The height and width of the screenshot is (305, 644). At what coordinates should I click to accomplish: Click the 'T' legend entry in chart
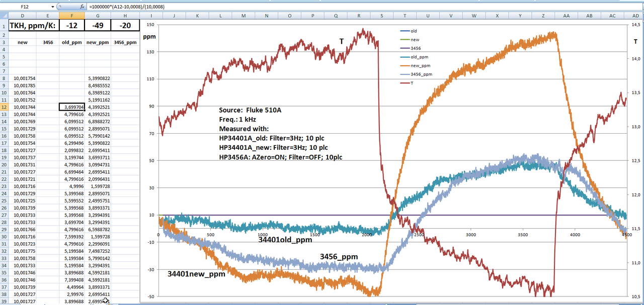pos(406,83)
